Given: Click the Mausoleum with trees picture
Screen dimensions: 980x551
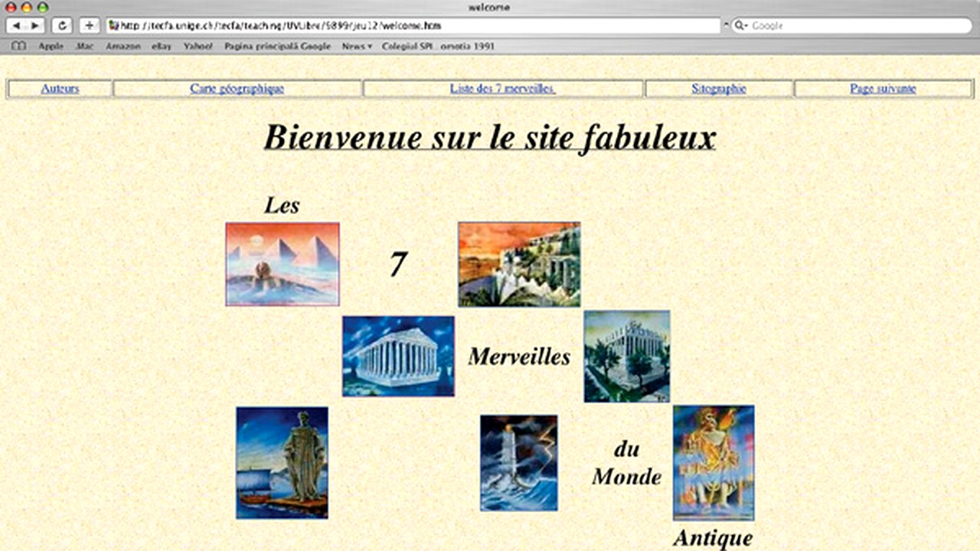Looking at the screenshot, I should click(627, 357).
